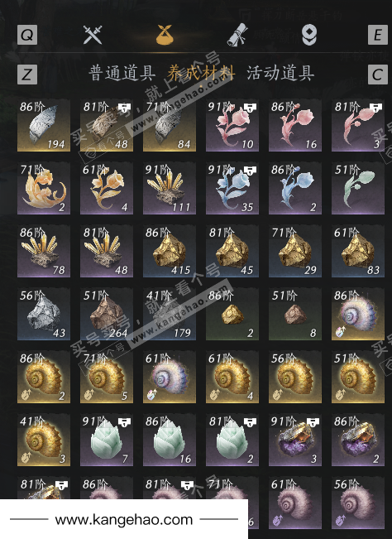392x539 pixels.
Task: Select the 91阶 pink flower with 10
Action: 232,126
